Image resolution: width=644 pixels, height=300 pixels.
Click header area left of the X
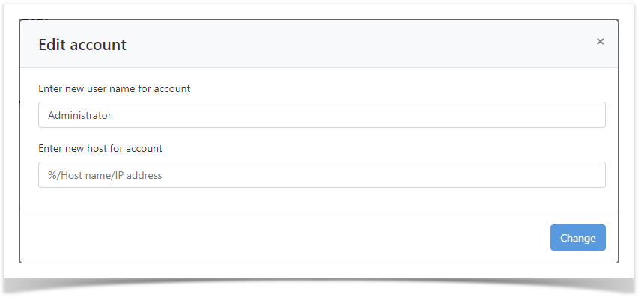coord(524,43)
